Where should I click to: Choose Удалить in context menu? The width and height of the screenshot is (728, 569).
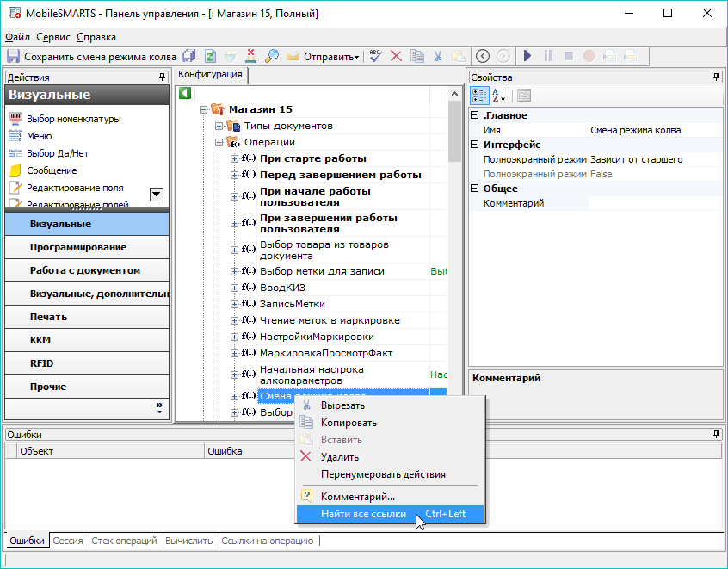[x=390, y=457]
